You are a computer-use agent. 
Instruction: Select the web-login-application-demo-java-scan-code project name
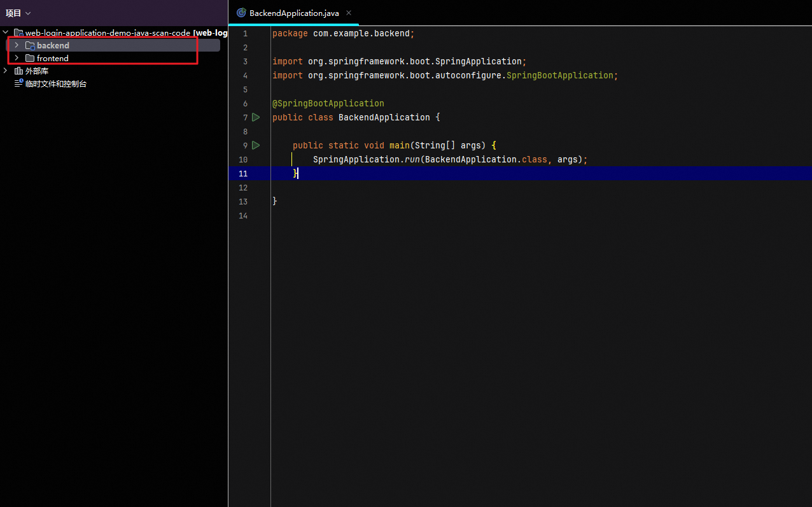[x=108, y=32]
